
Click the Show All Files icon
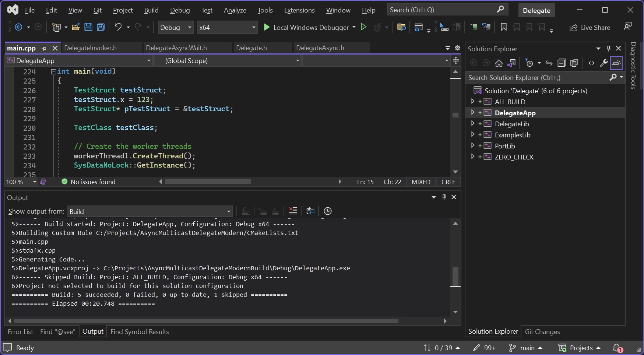(x=574, y=63)
